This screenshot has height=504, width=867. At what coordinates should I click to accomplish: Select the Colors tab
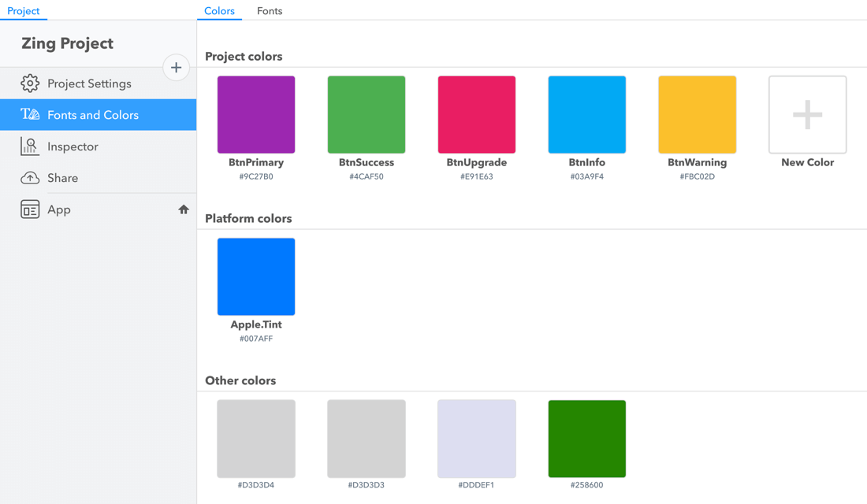219,11
